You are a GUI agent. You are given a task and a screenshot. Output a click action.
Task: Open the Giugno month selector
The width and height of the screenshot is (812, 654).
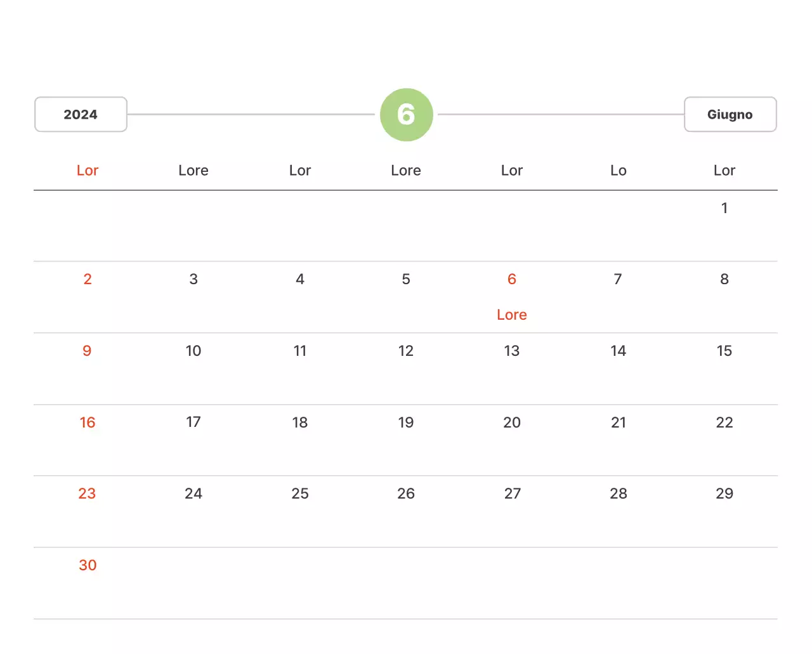[x=730, y=115]
